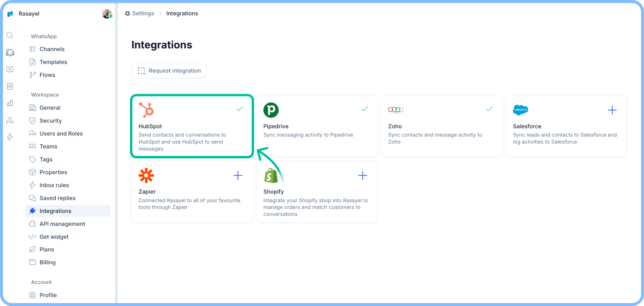Open the broadcasts paper plane icon
644x306 pixels.
coord(10,120)
